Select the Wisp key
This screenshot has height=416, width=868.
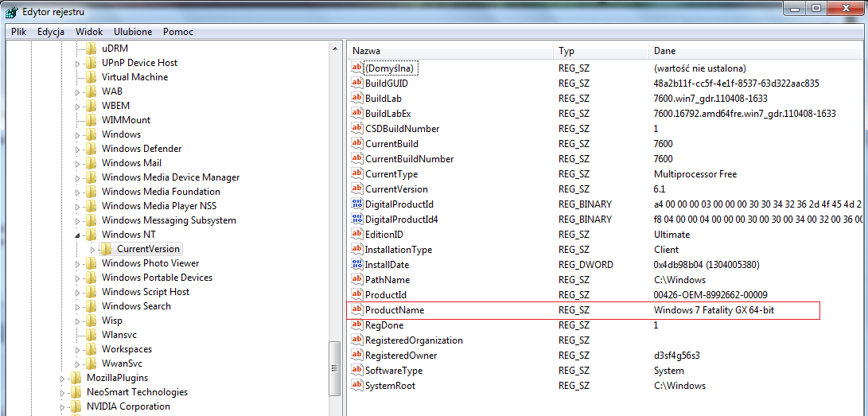click(x=112, y=321)
